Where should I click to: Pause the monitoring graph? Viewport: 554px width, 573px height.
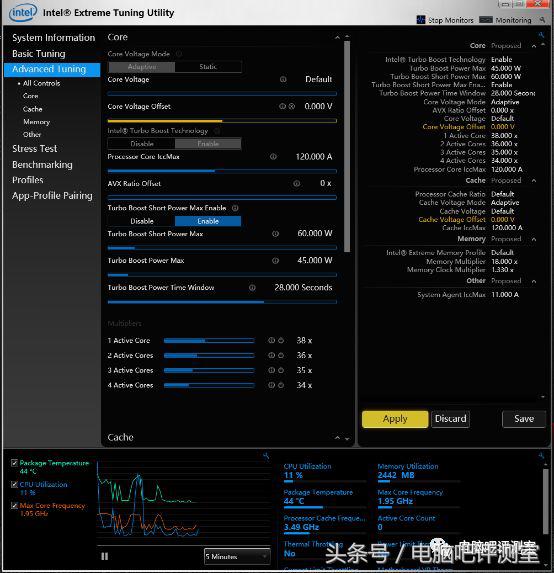click(105, 556)
